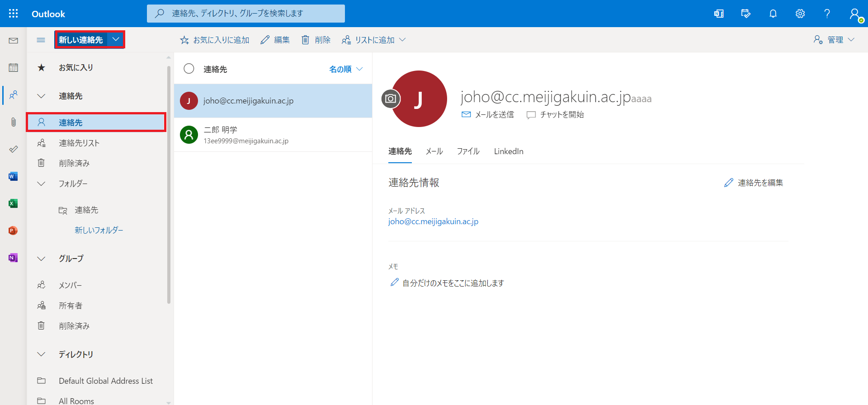Collapse the グループ section

tap(41, 259)
